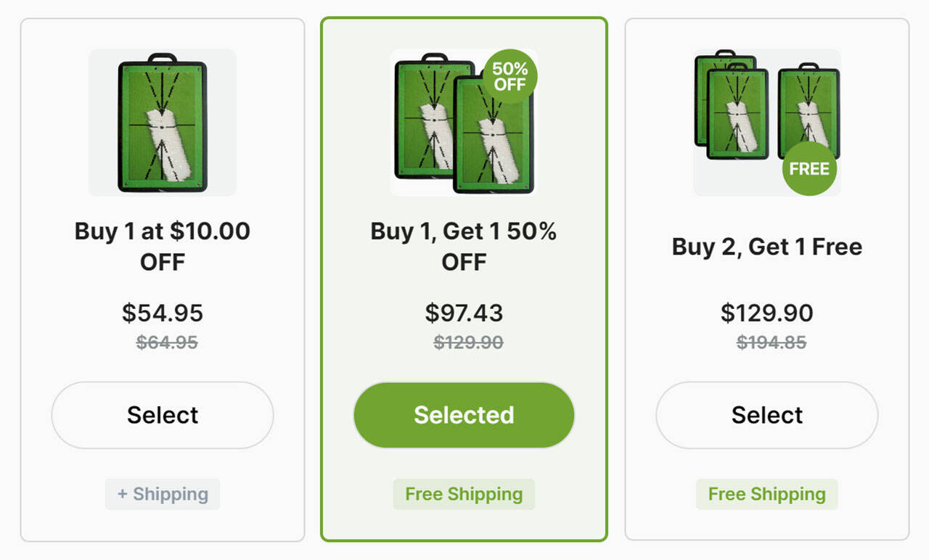This screenshot has height=560, width=929.
Task: Click the crossed-out $64.95 price
Action: point(167,342)
